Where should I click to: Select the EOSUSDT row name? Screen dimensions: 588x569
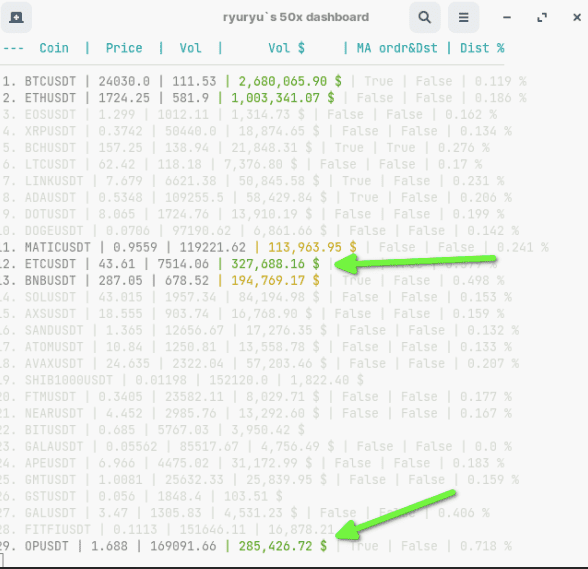point(50,114)
